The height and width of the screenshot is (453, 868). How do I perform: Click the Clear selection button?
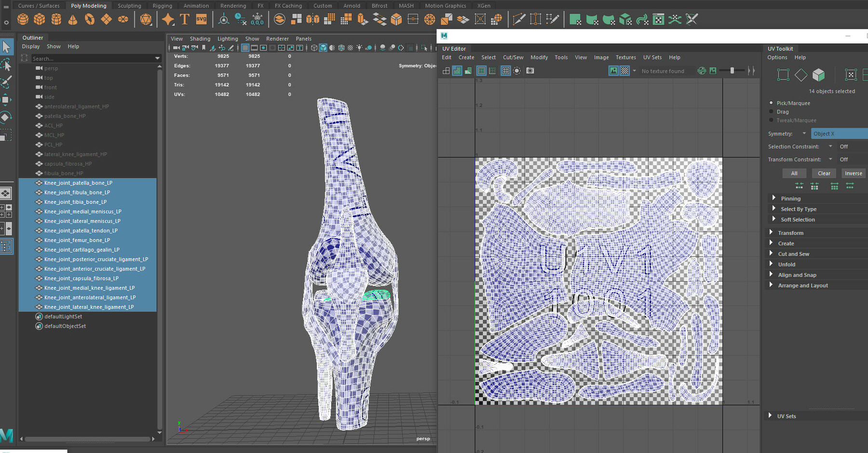coord(824,173)
